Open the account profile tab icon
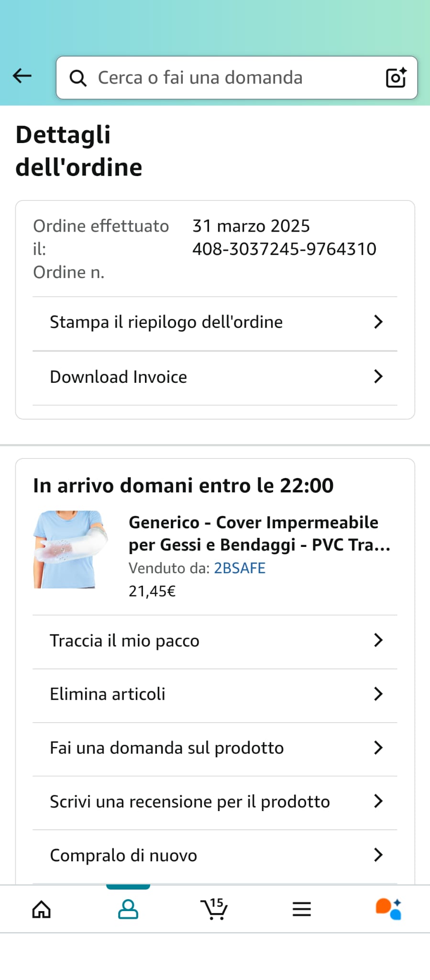Image resolution: width=430 pixels, height=980 pixels. [x=128, y=909]
